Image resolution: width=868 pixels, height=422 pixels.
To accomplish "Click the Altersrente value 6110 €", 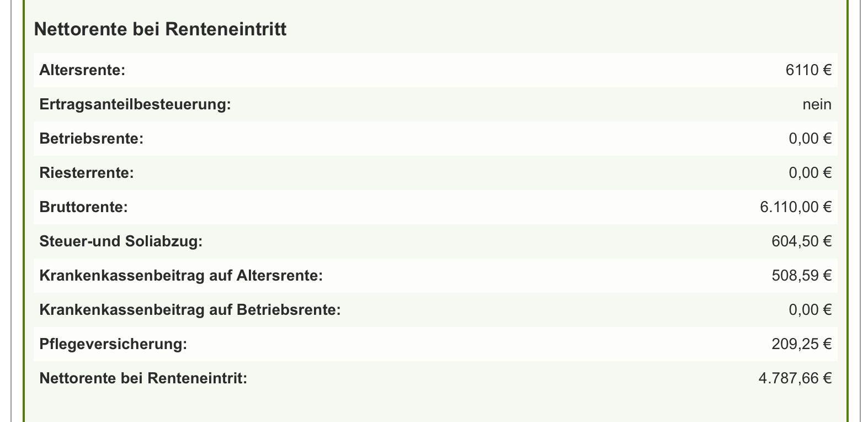I will point(808,70).
